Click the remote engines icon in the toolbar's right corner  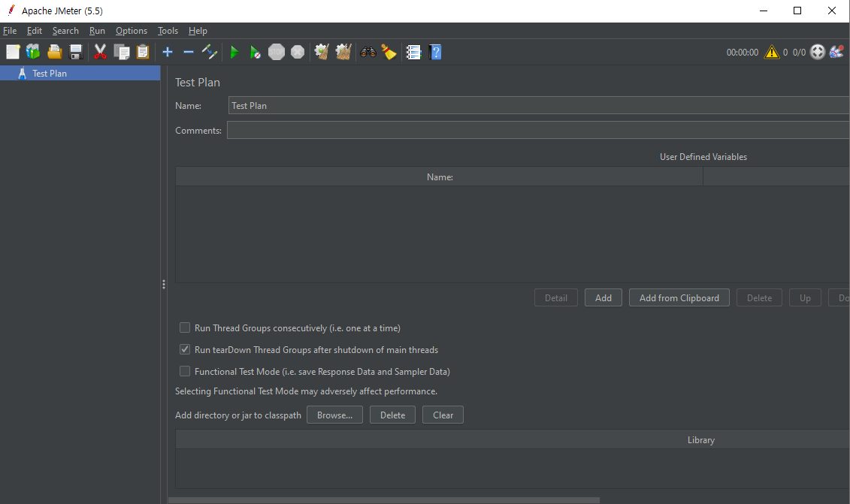point(837,52)
